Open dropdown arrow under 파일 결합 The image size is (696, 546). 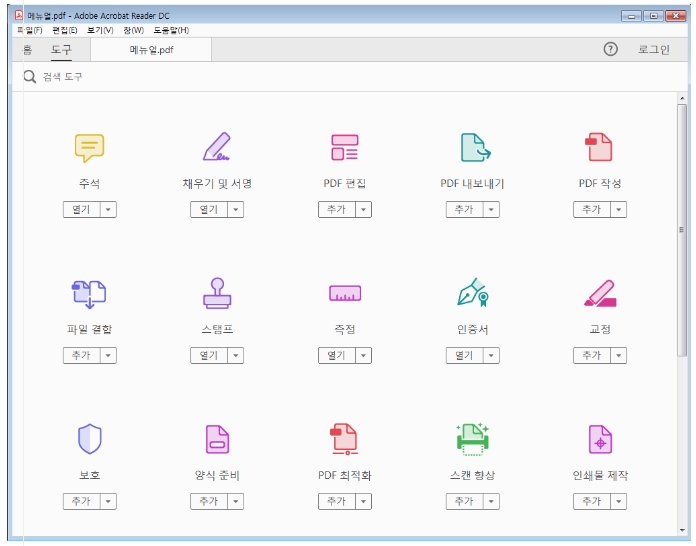108,356
